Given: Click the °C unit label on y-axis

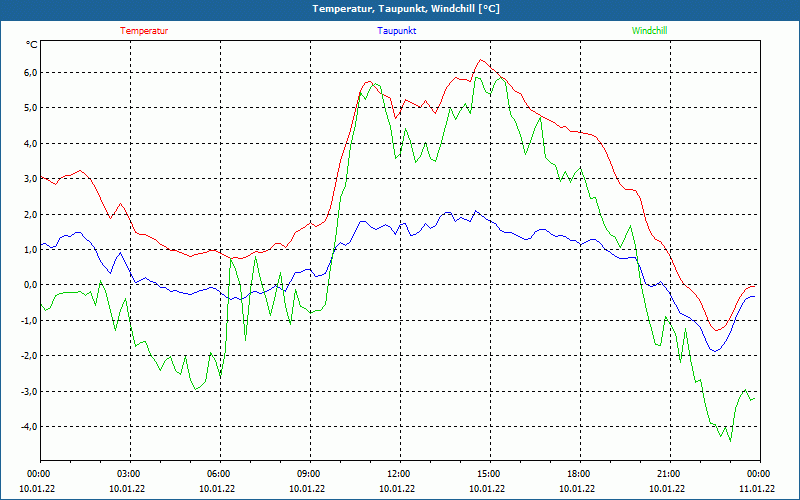Looking at the screenshot, I should coord(32,45).
